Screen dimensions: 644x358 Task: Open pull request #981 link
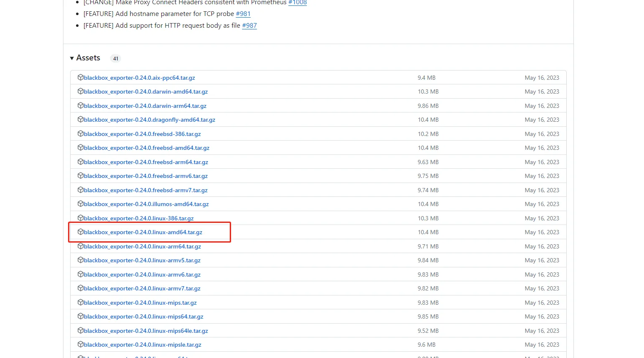pyautogui.click(x=243, y=14)
